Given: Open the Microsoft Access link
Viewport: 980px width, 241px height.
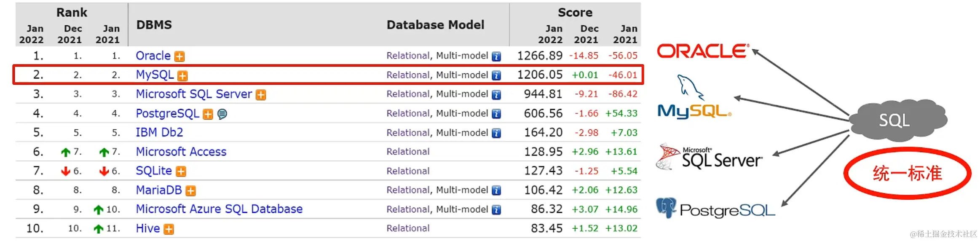Looking at the screenshot, I should coord(181,152).
